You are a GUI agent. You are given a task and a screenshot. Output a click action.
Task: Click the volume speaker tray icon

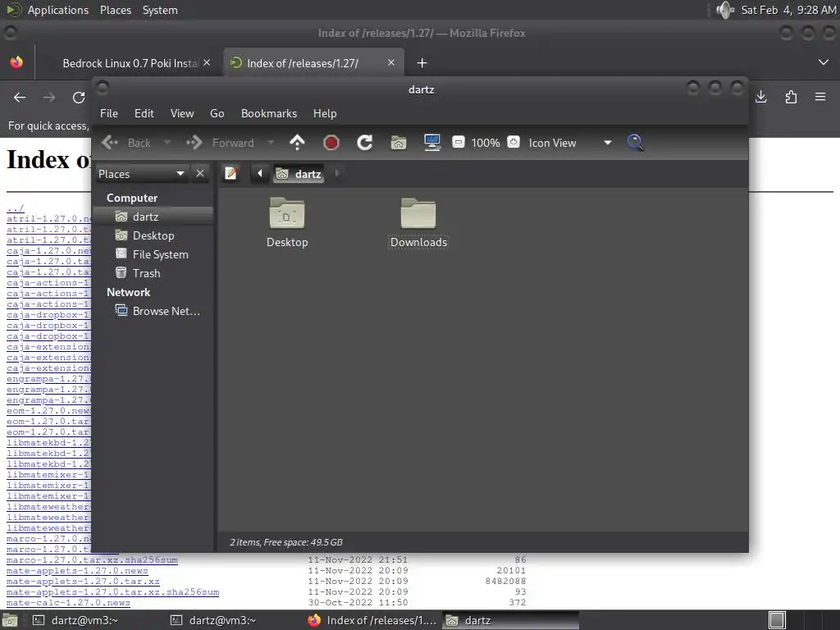pos(725,10)
